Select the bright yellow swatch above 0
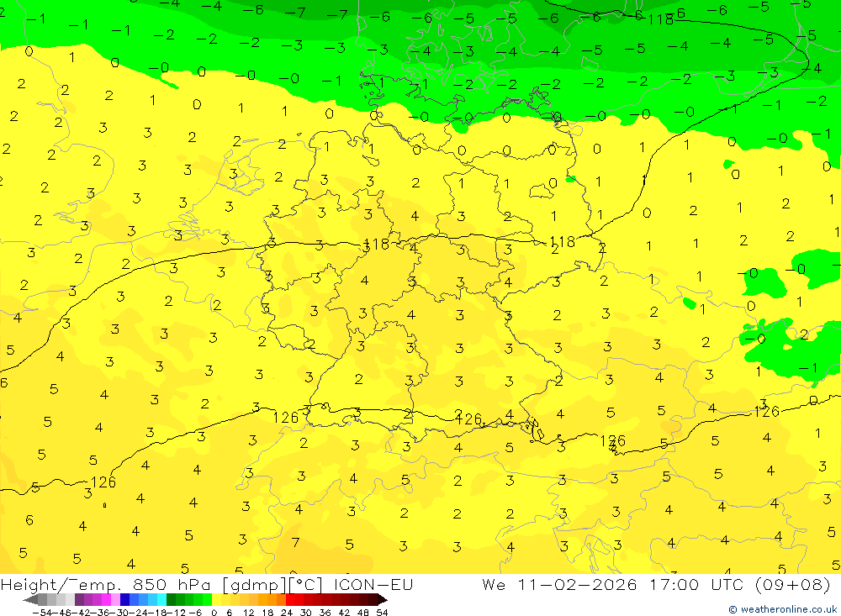841x616 pixels. (x=216, y=599)
